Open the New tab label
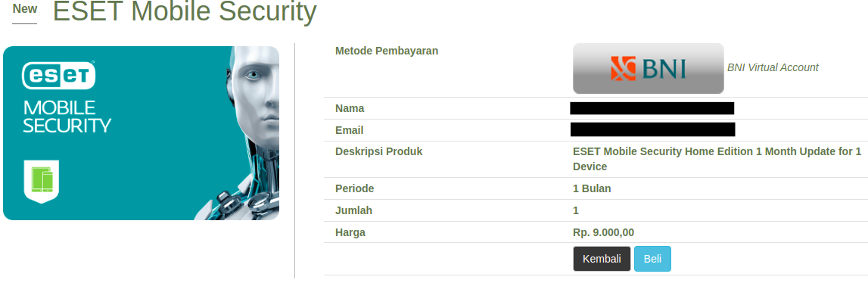This screenshot has width=868, height=283. (25, 9)
